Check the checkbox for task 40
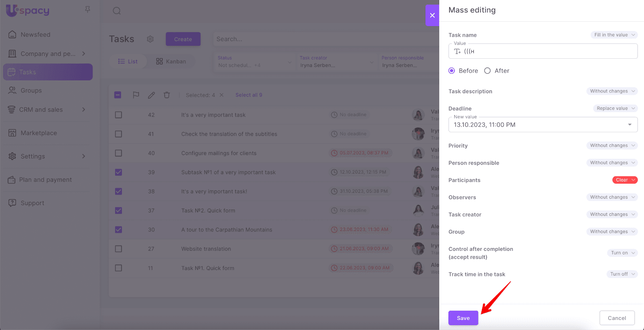This screenshot has height=330, width=644. point(118,153)
